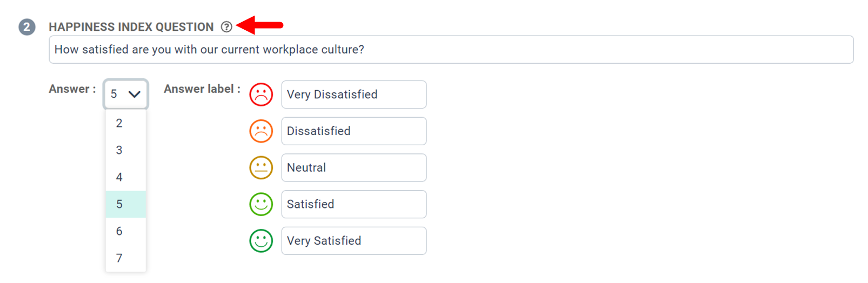Focus the Neutral answer label field
The width and height of the screenshot is (868, 283).
(x=353, y=167)
